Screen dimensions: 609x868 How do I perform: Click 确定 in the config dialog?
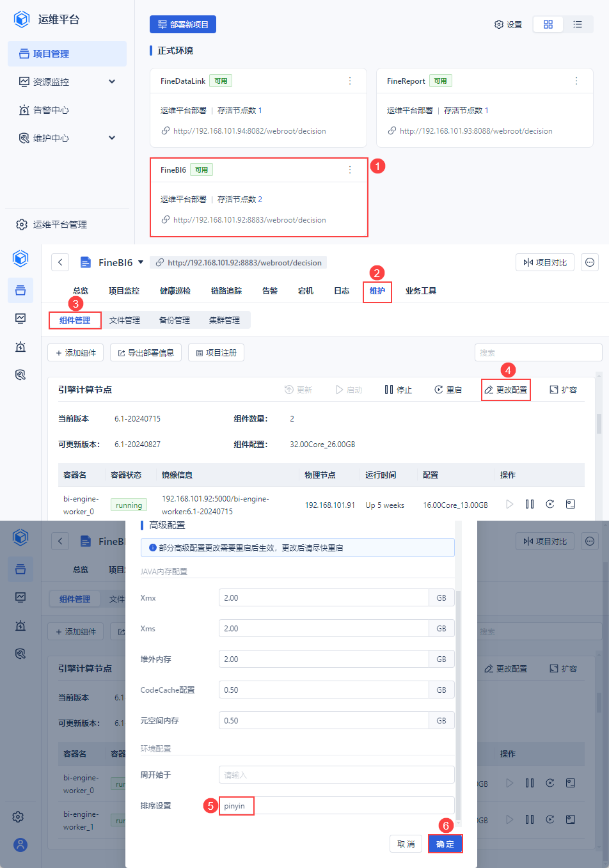pos(445,844)
